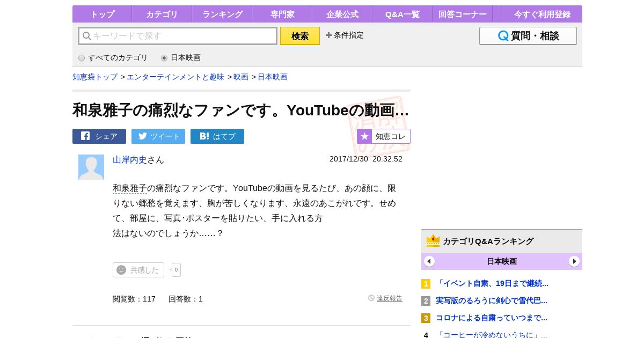Screen dimensions: 644x338
Task: Bookmark with the Hatena B! button
Action: (x=217, y=136)
